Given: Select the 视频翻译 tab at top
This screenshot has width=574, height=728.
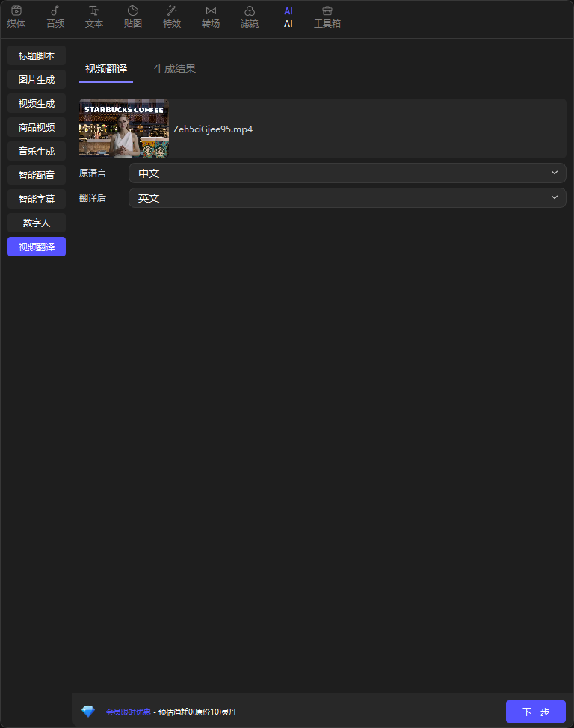Looking at the screenshot, I should [x=106, y=69].
